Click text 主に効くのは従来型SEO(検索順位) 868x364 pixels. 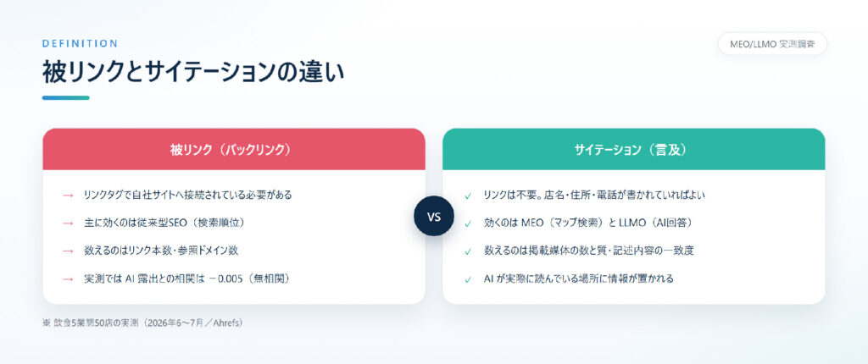click(x=164, y=223)
